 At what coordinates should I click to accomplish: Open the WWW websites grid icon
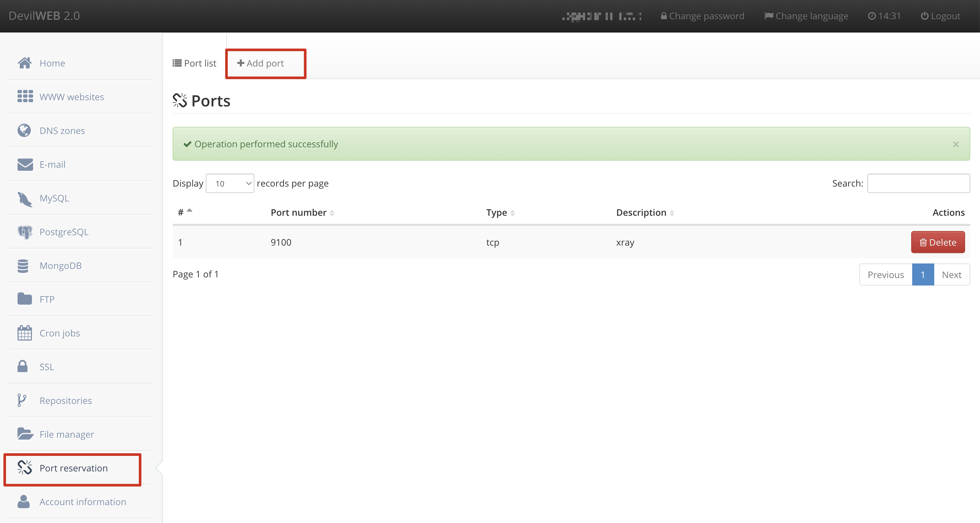coord(25,97)
